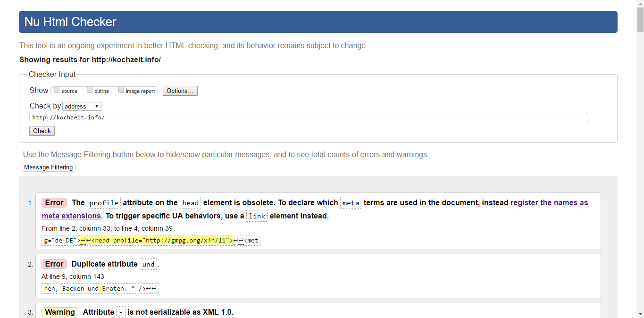
Task: Focus the URL address input field
Action: [309, 117]
